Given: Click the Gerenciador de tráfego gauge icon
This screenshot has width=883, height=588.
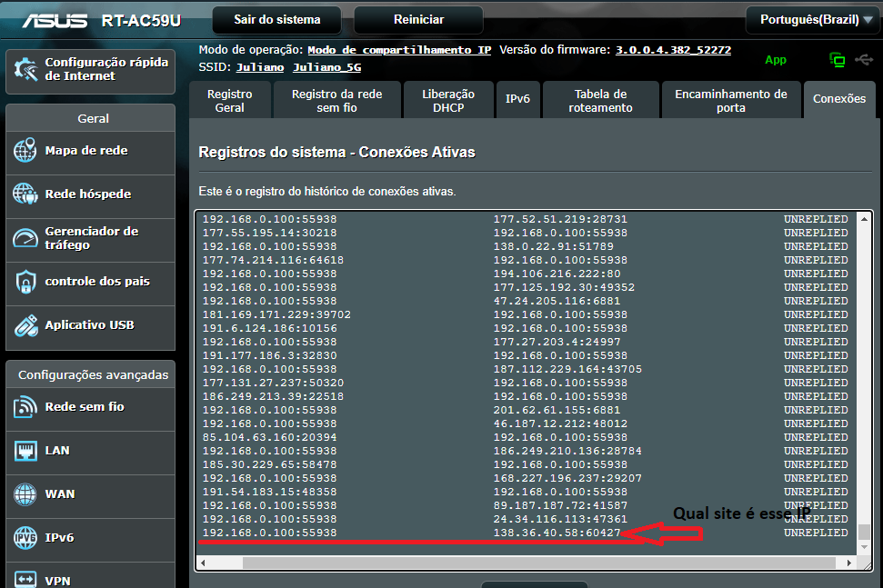Looking at the screenshot, I should click(25, 238).
